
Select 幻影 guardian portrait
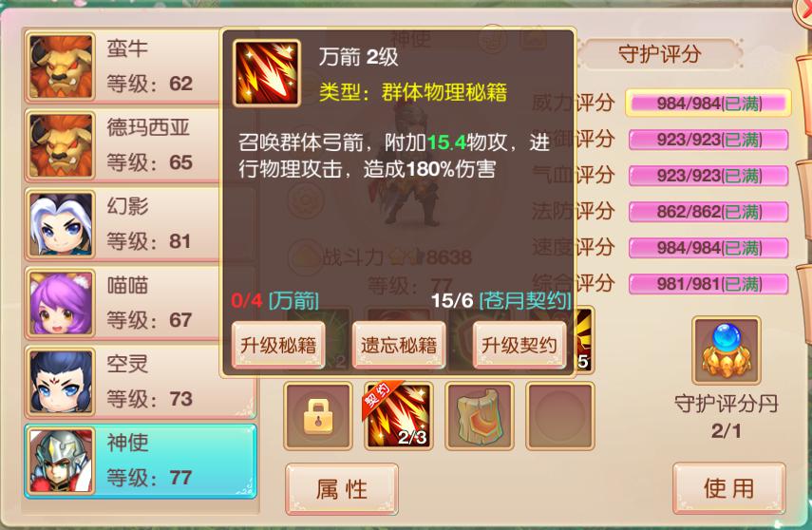(61, 224)
